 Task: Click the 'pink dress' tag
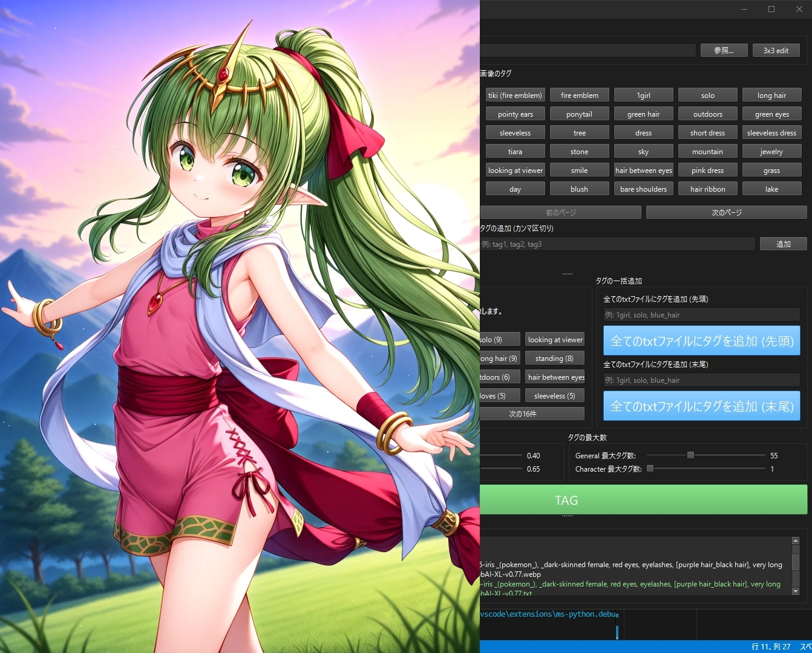707,171
